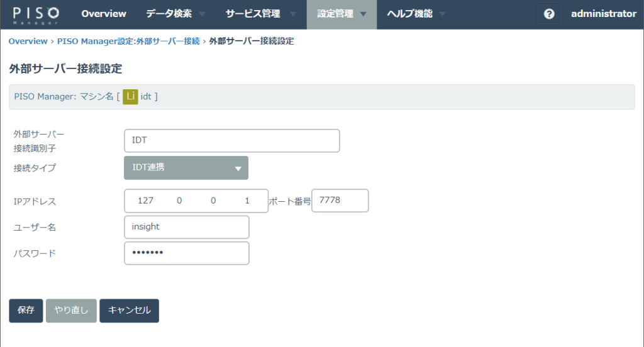Open the 設定管理 menu
Image resolution: width=644 pixels, height=347 pixels.
(x=335, y=14)
